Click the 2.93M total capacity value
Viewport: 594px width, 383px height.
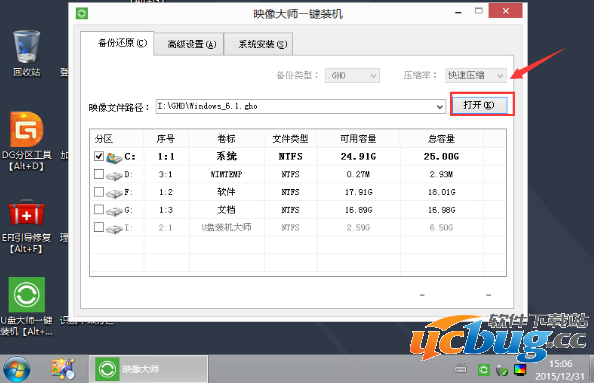(441, 175)
